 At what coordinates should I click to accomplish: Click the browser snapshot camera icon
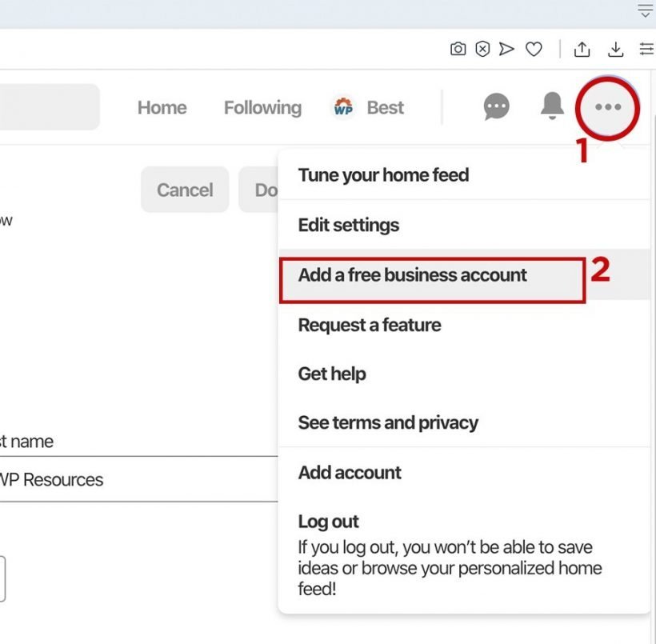[x=458, y=49]
